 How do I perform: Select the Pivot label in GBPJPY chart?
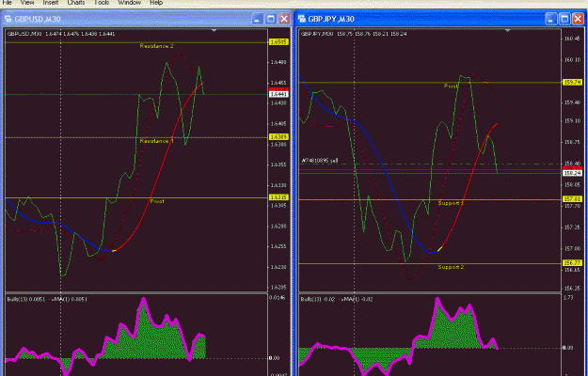coord(452,86)
